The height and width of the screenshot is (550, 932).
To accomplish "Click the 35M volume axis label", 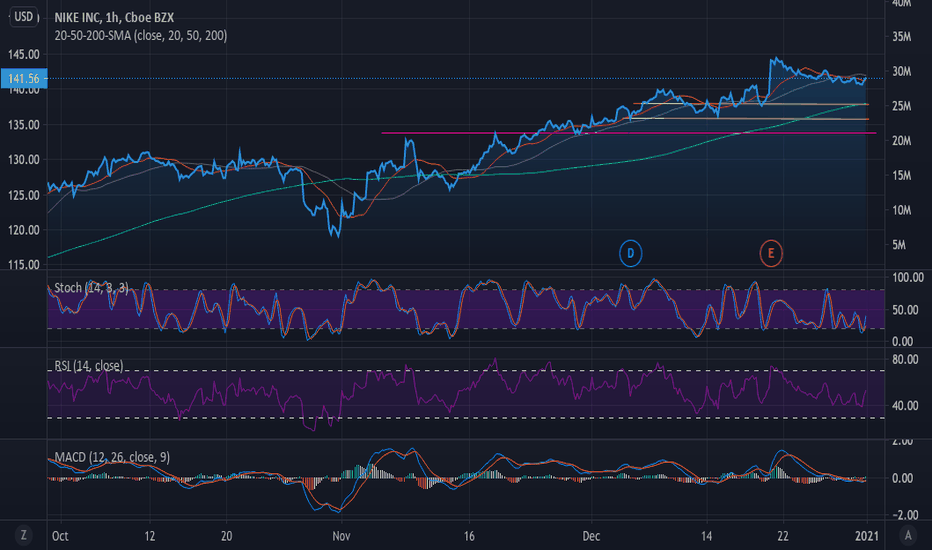I will point(901,37).
